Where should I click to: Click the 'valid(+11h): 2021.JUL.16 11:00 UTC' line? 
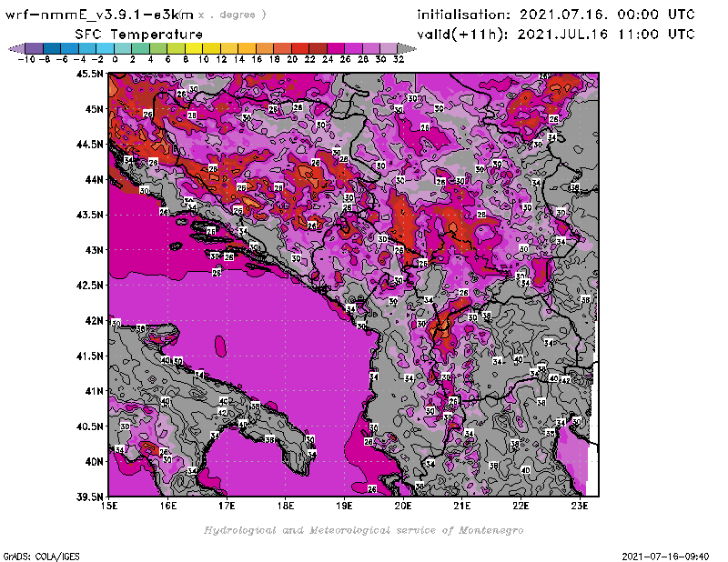pos(556,35)
